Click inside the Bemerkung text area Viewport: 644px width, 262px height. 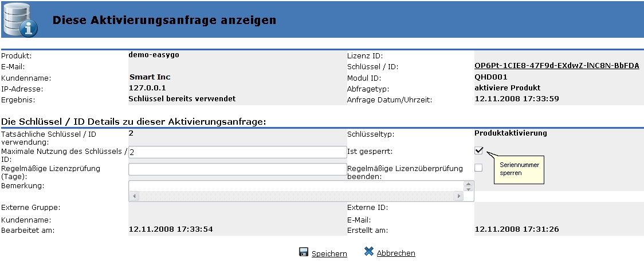[296, 186]
